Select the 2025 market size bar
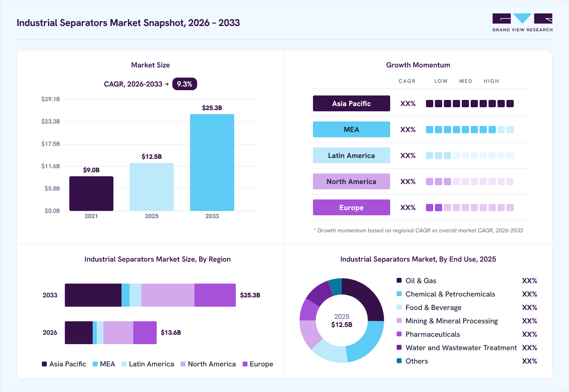This screenshot has width=569, height=392. tap(152, 187)
